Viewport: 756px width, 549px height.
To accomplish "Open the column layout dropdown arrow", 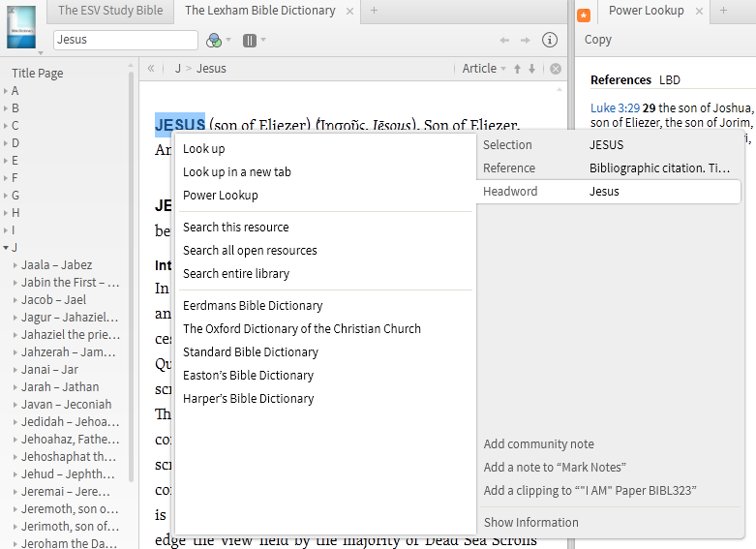I will 263,40.
